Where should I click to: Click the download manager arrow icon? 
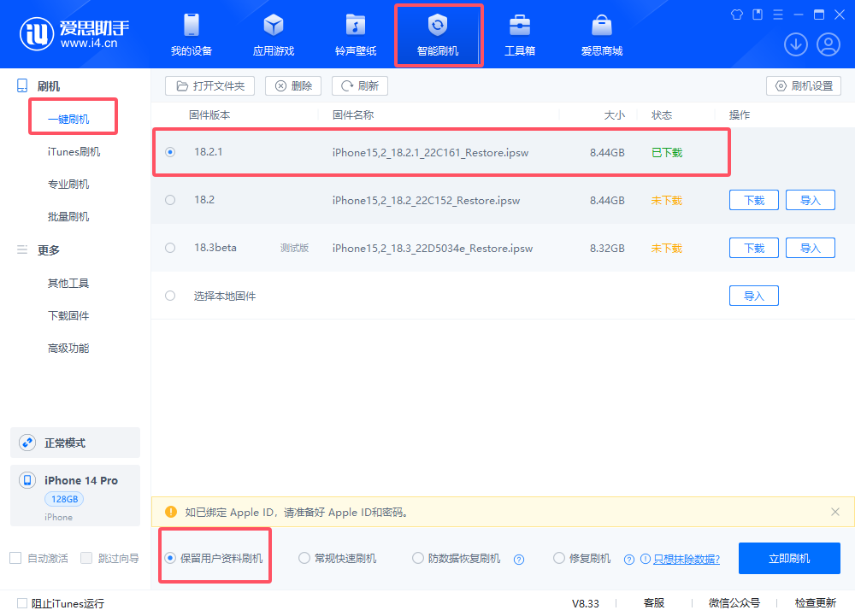[795, 44]
